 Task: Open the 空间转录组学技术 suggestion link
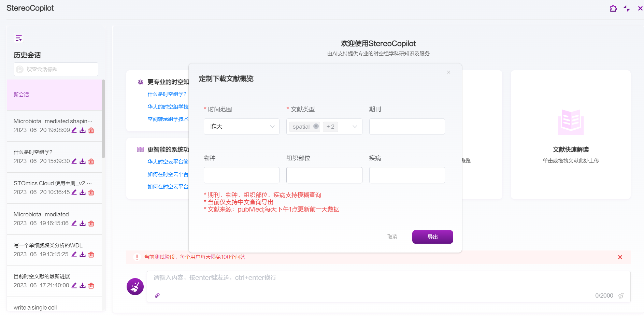click(x=168, y=119)
